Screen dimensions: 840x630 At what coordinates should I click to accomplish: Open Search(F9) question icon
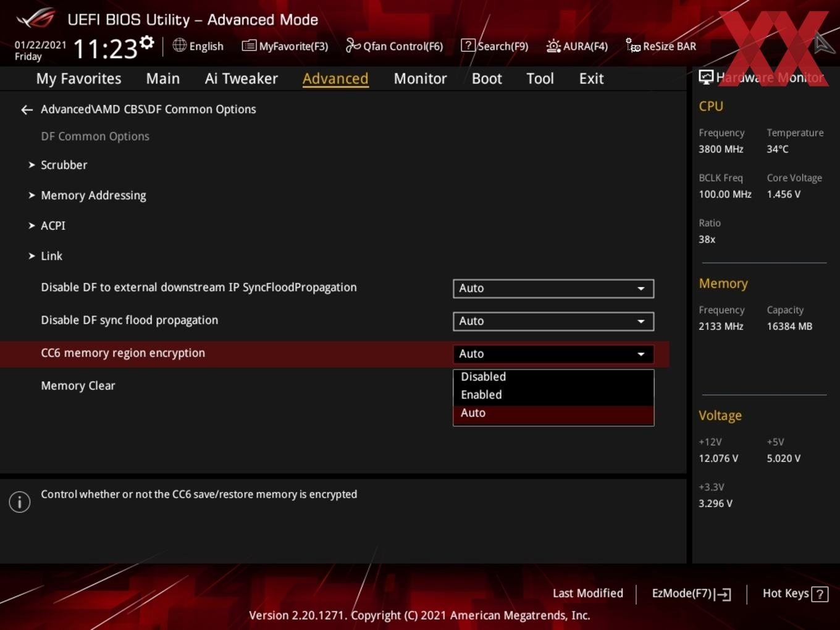tap(468, 45)
